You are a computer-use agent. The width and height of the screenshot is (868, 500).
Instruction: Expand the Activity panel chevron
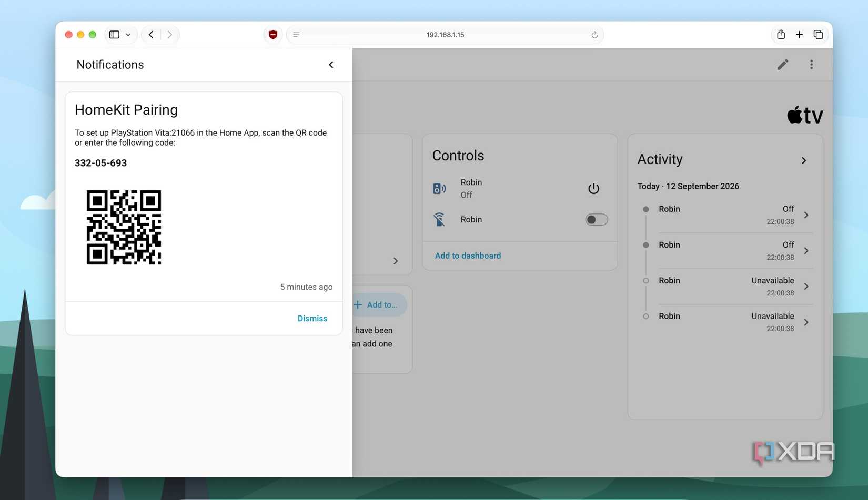coord(804,160)
